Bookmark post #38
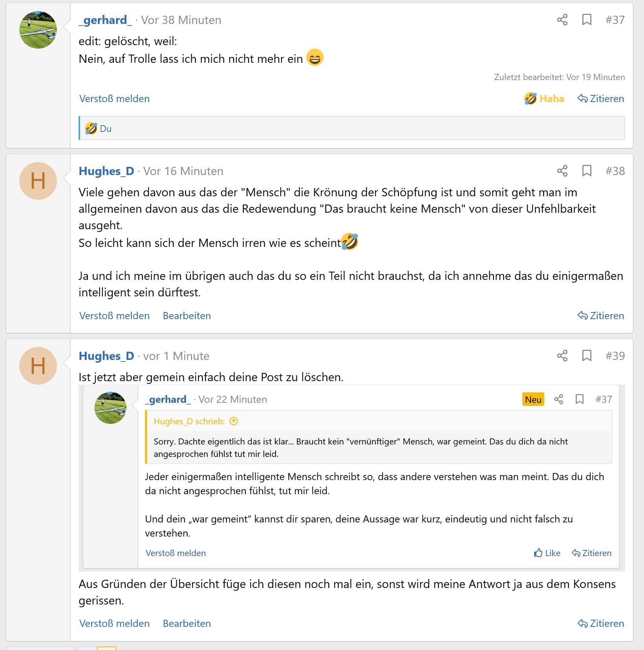Screen dimensions: 644x650 coord(587,171)
